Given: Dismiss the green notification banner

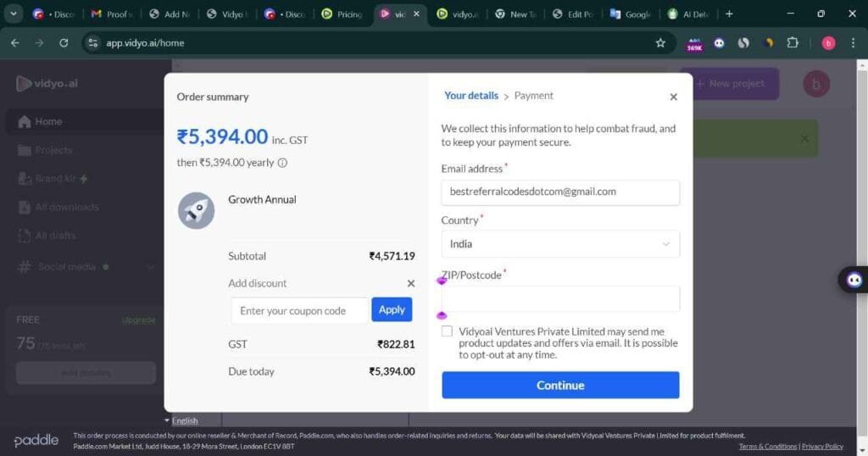Looking at the screenshot, I should [804, 138].
